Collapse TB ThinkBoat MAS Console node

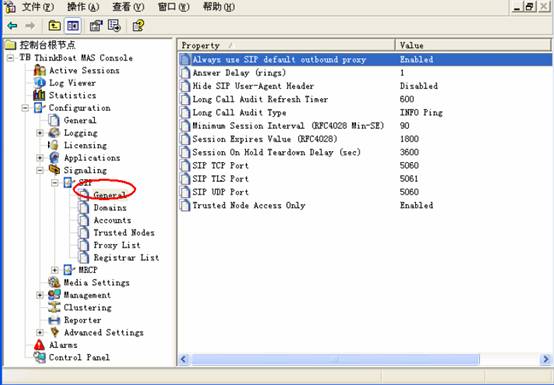tap(11, 58)
